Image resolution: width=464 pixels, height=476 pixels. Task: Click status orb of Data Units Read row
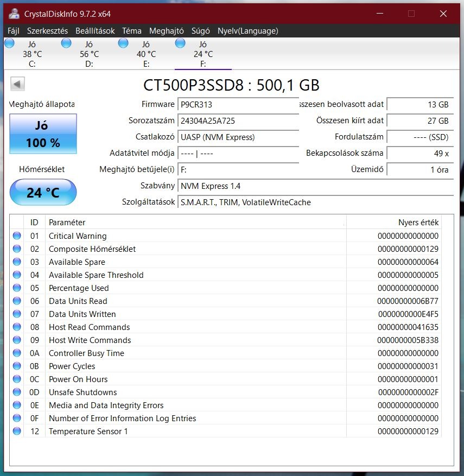[17, 301]
